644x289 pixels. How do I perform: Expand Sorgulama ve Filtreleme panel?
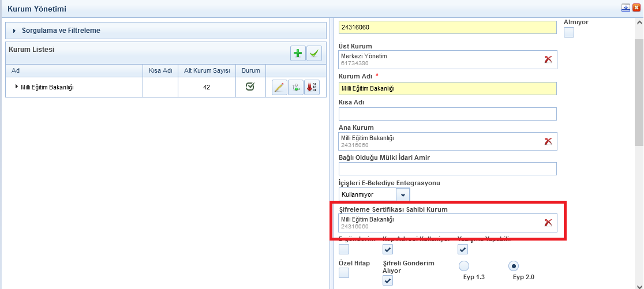click(x=14, y=31)
